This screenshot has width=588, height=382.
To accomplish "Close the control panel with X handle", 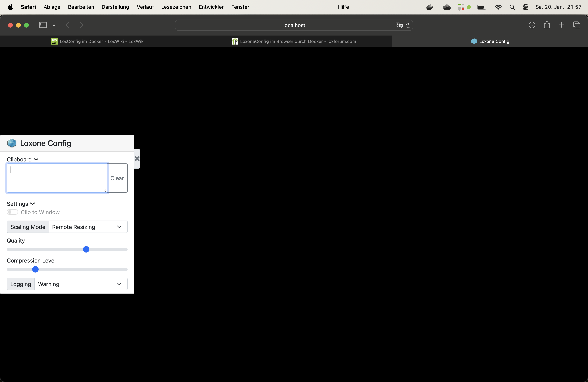I will point(137,159).
